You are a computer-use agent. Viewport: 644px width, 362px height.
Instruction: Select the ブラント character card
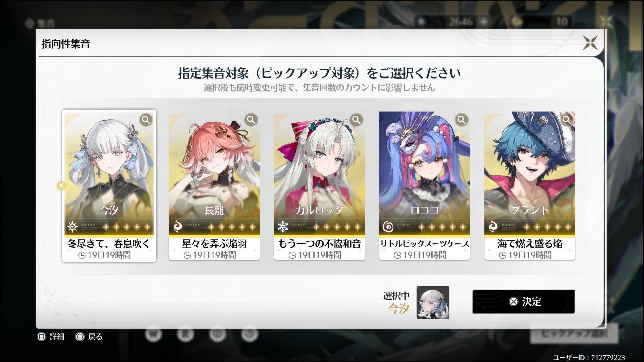click(530, 186)
